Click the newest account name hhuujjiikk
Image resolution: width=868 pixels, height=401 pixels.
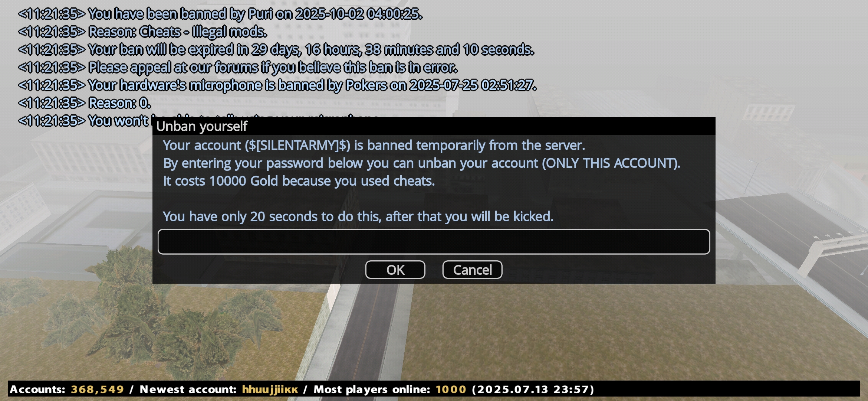[x=270, y=389]
